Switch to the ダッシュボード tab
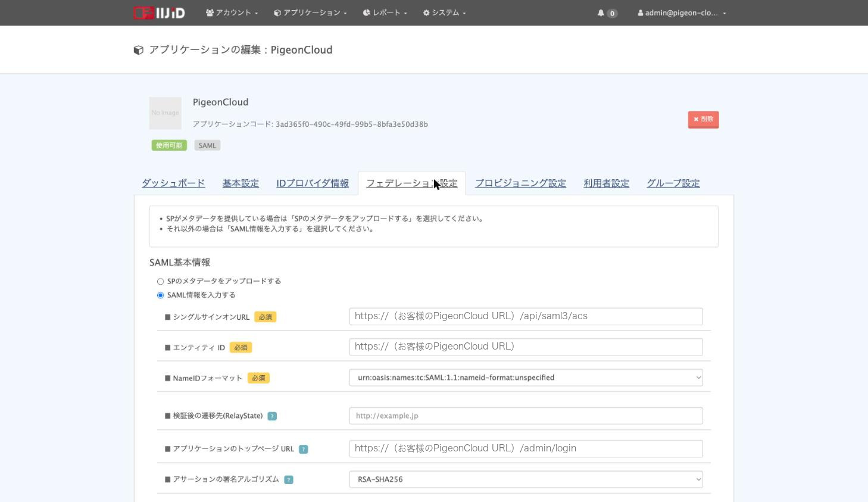The height and width of the screenshot is (502, 868). click(173, 183)
